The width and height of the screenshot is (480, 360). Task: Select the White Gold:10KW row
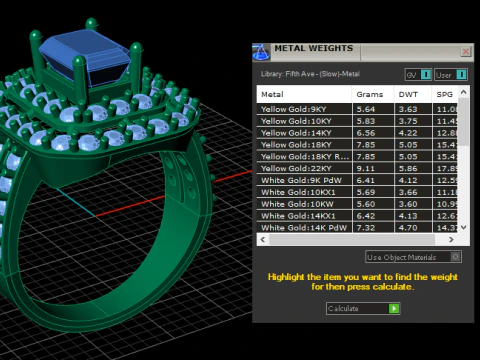pos(357,204)
